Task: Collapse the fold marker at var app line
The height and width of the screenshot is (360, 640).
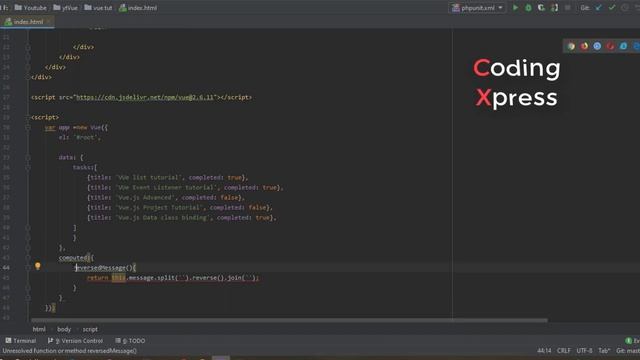Action: pyautogui.click(x=28, y=127)
